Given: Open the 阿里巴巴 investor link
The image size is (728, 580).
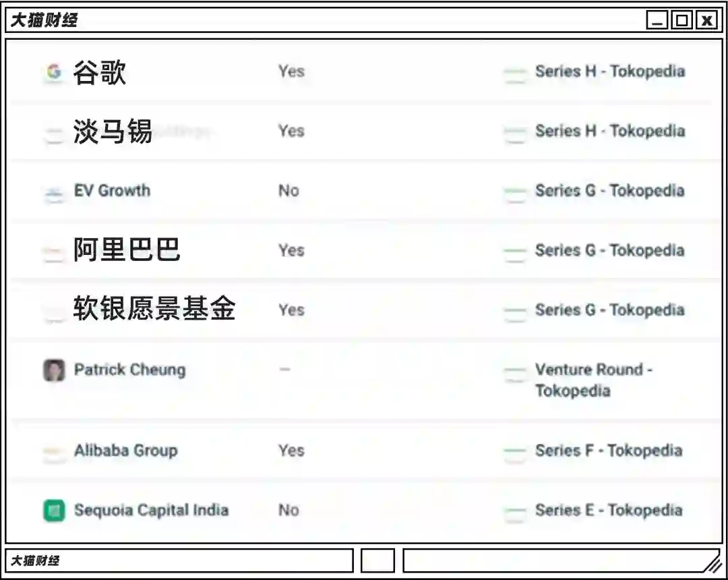Looking at the screenshot, I should pyautogui.click(x=126, y=250).
